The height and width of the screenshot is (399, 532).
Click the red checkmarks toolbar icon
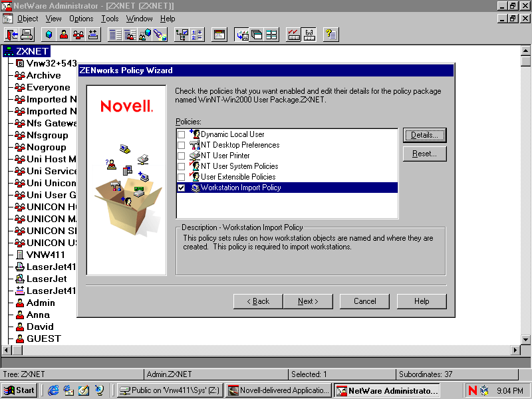pos(293,35)
